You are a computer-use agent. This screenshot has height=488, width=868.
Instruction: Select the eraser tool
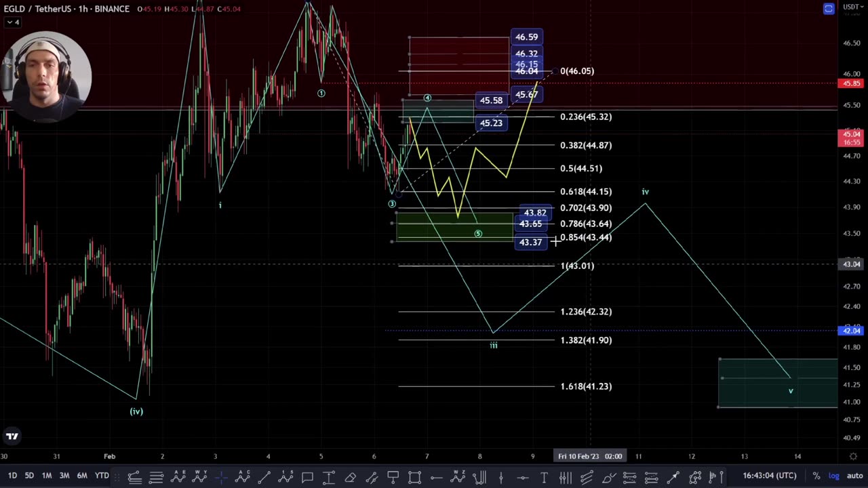pyautogui.click(x=350, y=478)
